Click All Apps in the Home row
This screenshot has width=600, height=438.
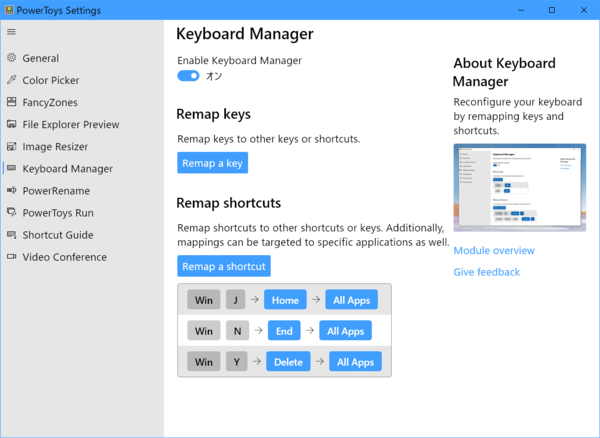[351, 300]
